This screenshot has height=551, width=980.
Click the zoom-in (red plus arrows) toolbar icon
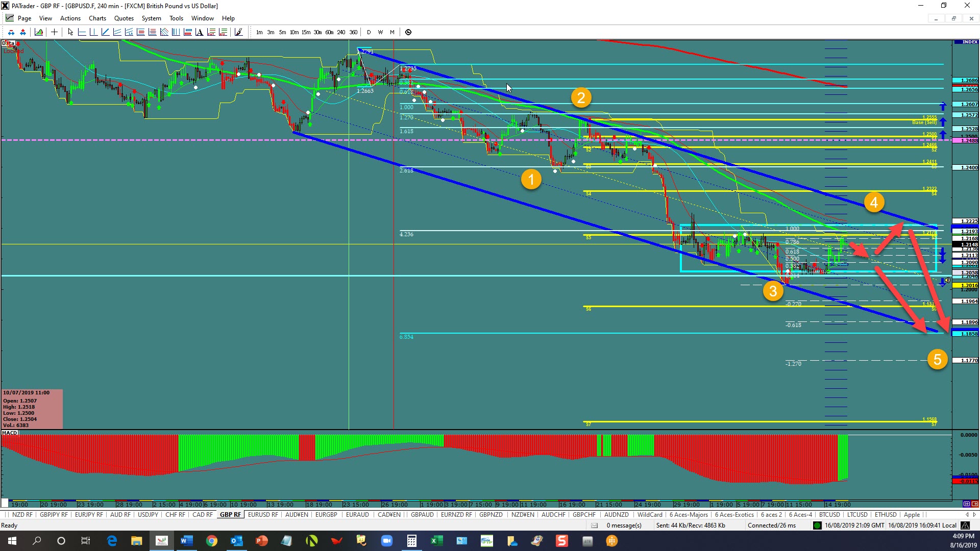(23, 32)
